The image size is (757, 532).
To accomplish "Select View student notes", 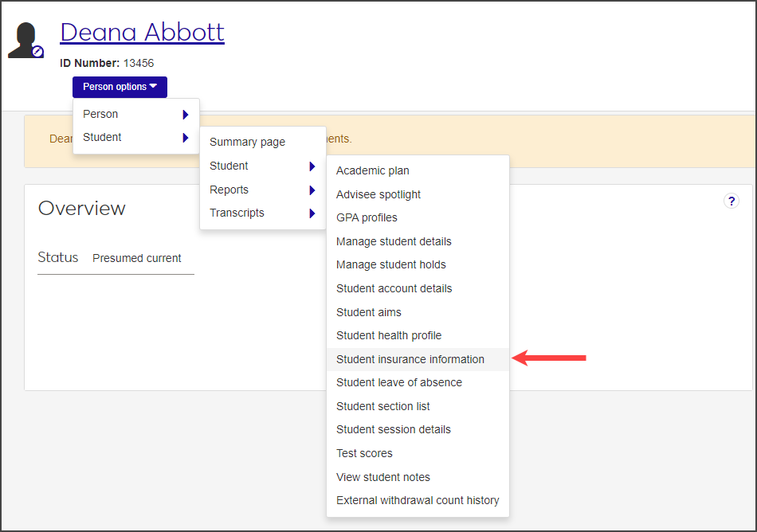I will point(382,477).
